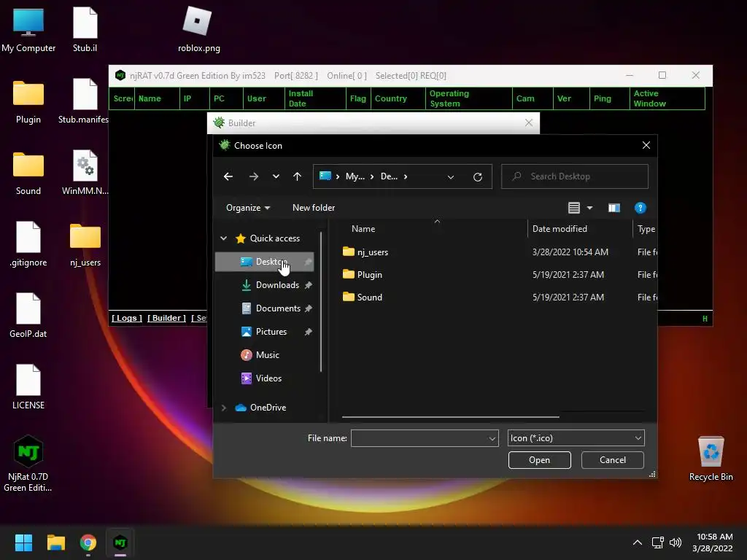Screen dimensions: 747x560
Task: Open the Windows Start menu
Action: click(x=23, y=542)
